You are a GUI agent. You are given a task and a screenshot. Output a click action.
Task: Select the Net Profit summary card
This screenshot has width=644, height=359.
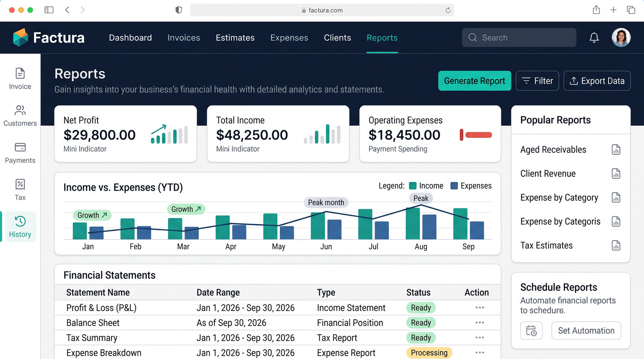pyautogui.click(x=126, y=134)
